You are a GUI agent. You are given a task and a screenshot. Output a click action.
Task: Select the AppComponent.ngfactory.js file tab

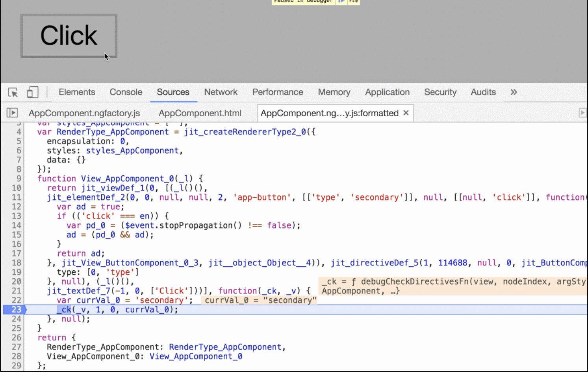point(84,113)
